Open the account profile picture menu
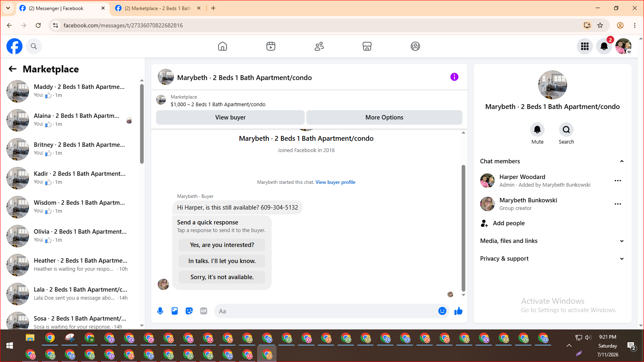This screenshot has width=644, height=362. click(x=623, y=46)
